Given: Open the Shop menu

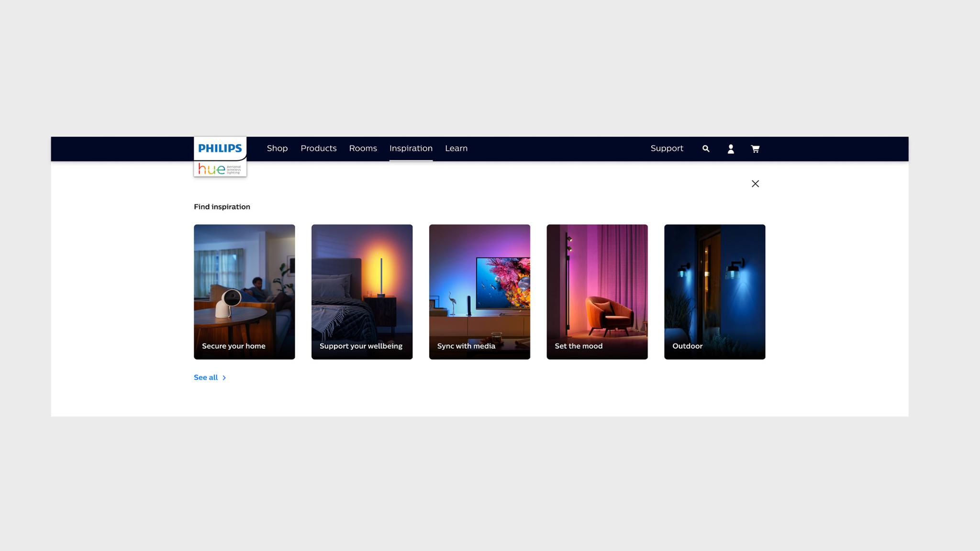Looking at the screenshot, I should pos(277,148).
